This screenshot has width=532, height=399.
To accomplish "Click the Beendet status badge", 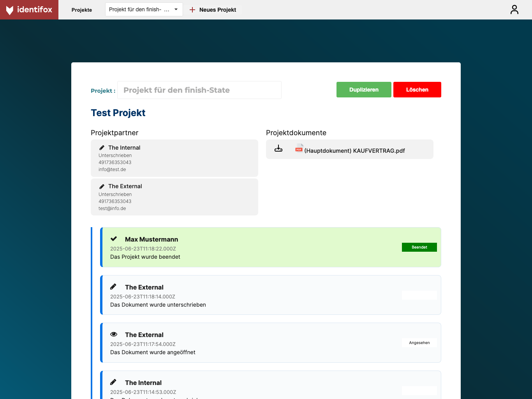I will pos(419,247).
